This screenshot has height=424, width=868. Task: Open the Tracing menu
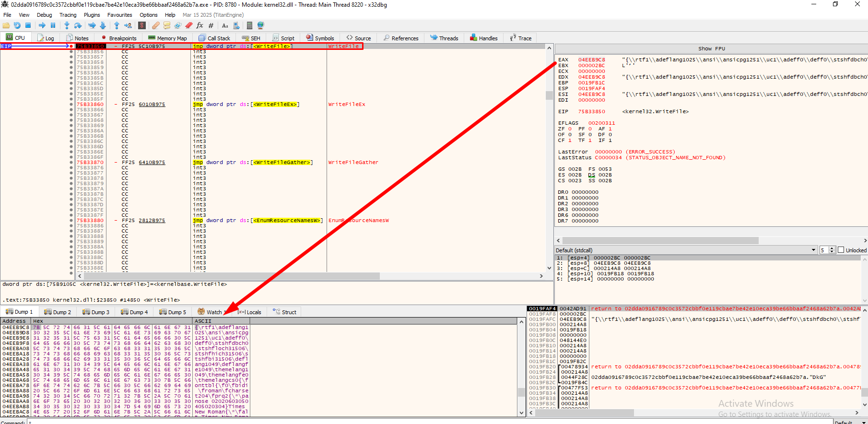click(x=68, y=15)
